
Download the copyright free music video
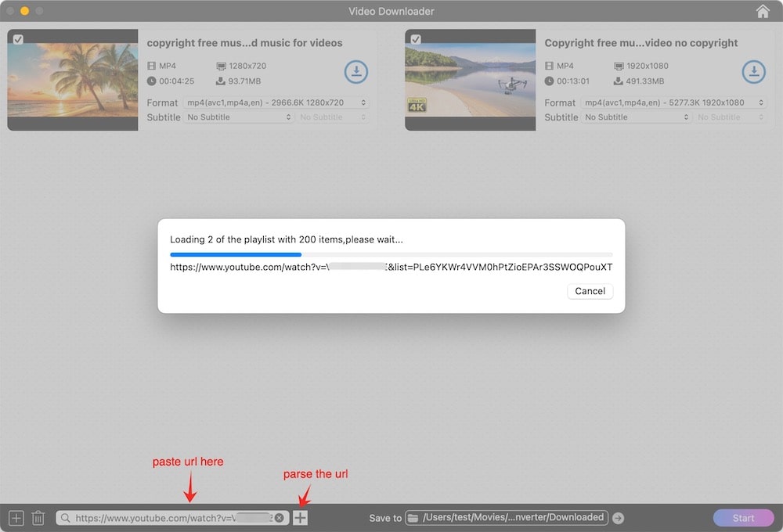356,71
